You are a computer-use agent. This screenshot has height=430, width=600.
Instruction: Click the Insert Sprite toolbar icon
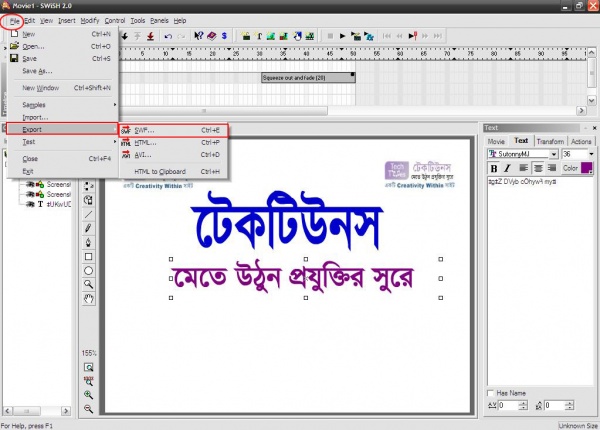[x=310, y=36]
